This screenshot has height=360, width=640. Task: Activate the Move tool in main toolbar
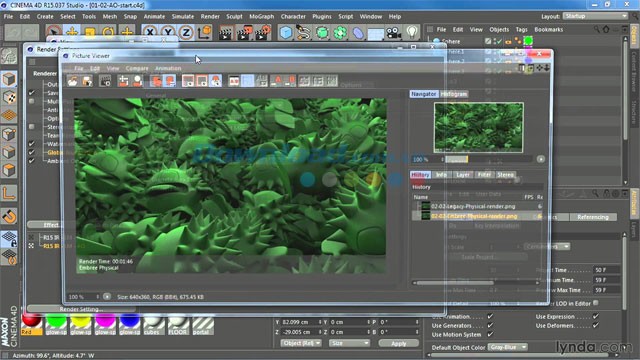pos(72,32)
